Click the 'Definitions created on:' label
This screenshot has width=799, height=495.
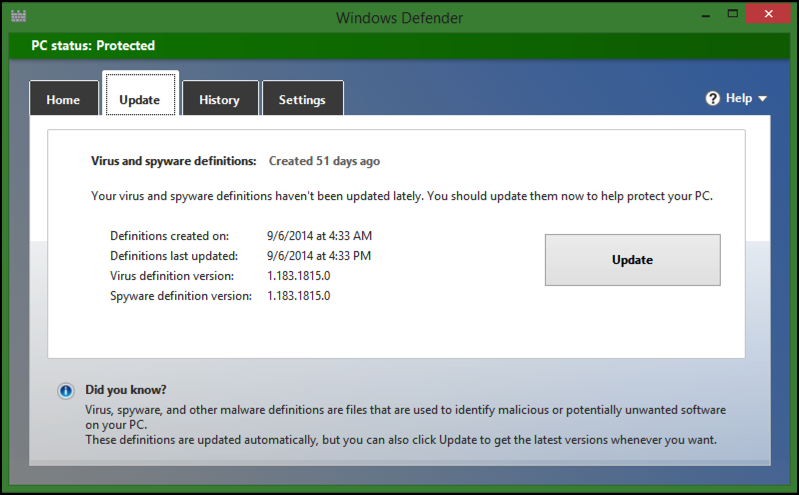[x=170, y=236]
